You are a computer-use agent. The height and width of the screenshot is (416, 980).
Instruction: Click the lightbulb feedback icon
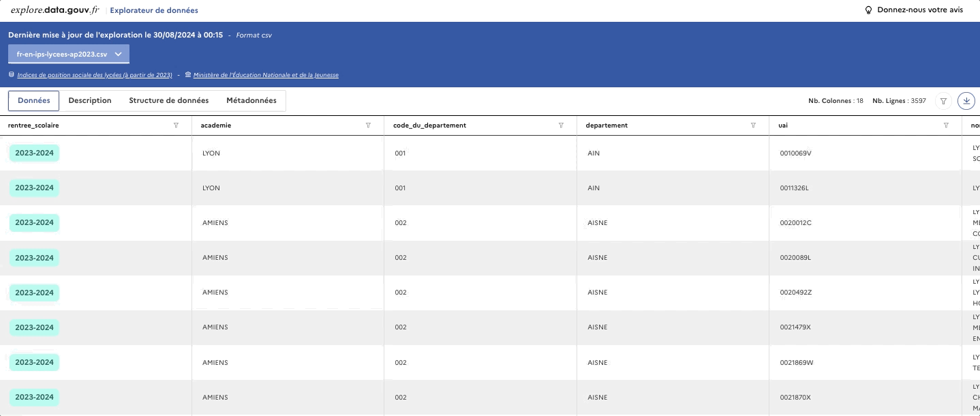[x=868, y=10]
